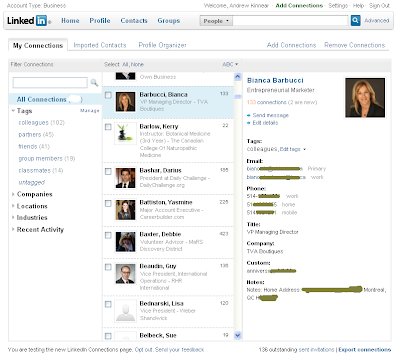Image resolution: width=400 pixels, height=360 pixels.
Task: Open the Contacts menu
Action: point(134,21)
